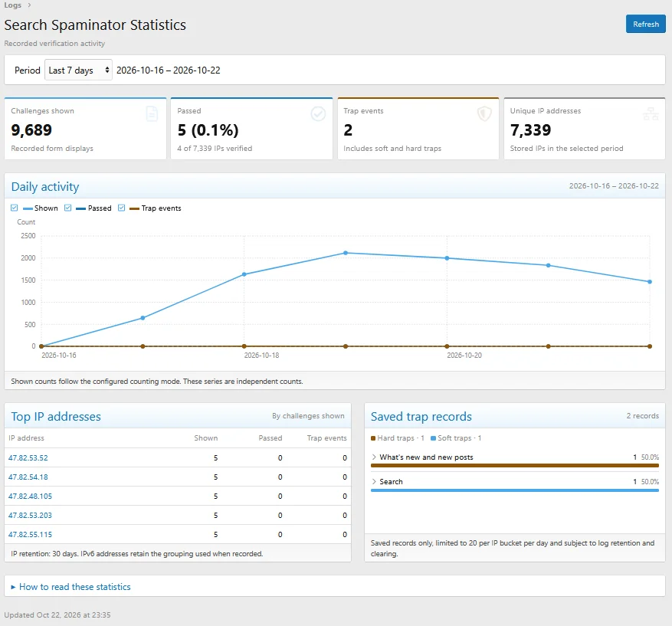
Task: Click the 'Updated Oct 22, 2026 at 23:35' text
Action: pyautogui.click(x=57, y=615)
